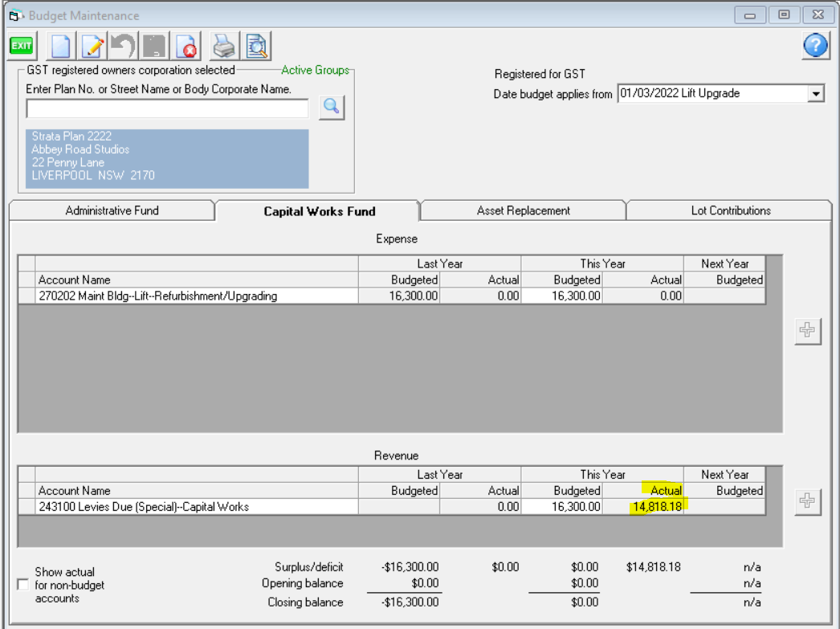Add expense account with plus button
The height and width of the screenshot is (629, 840).
(x=808, y=331)
